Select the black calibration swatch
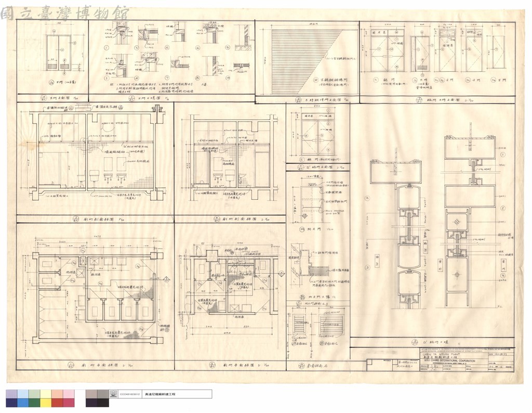 (x=103, y=403)
